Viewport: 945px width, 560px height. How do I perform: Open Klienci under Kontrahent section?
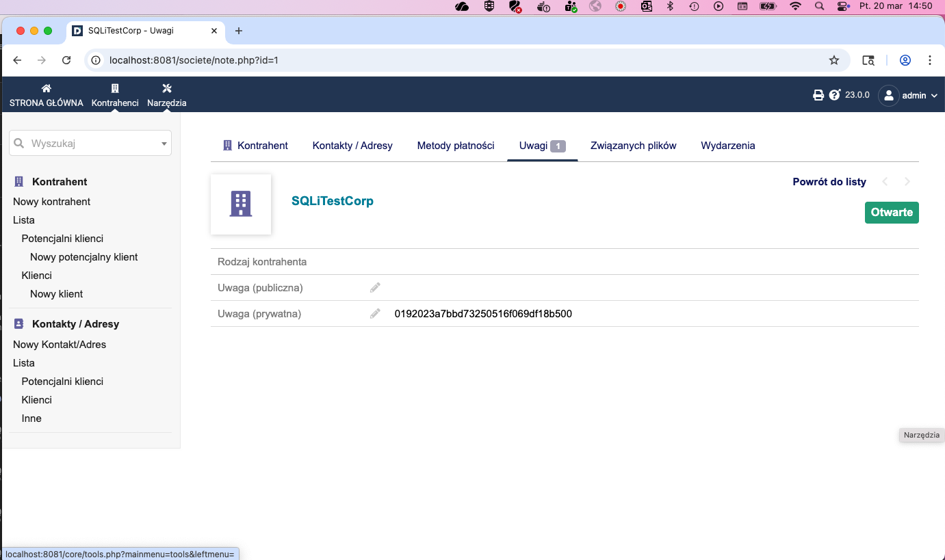[37, 276]
